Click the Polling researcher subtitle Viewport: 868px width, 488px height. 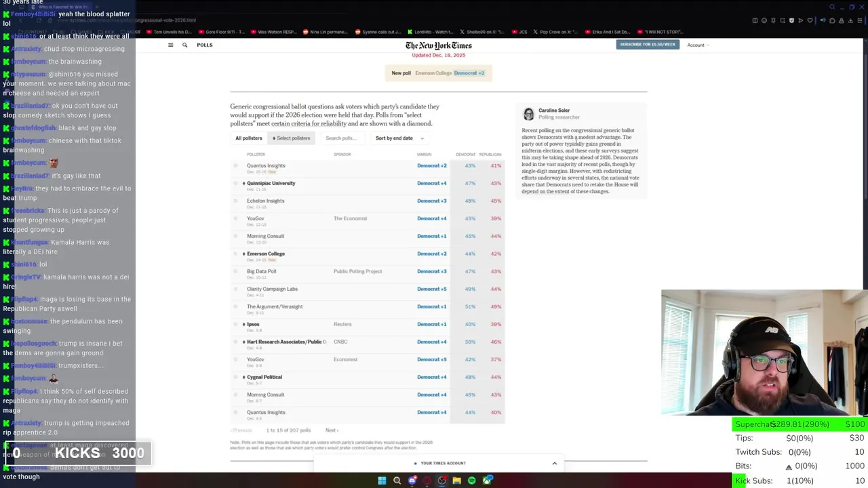(559, 117)
